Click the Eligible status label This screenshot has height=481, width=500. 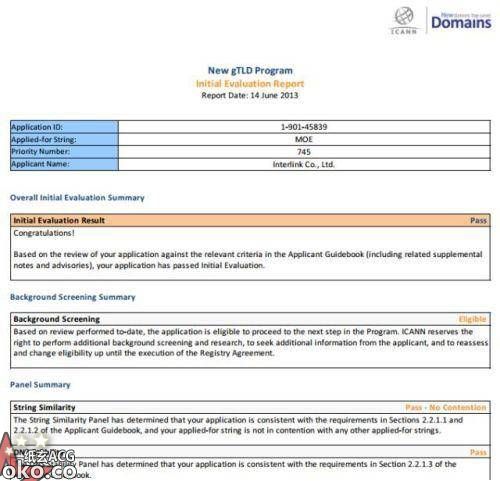click(x=472, y=319)
